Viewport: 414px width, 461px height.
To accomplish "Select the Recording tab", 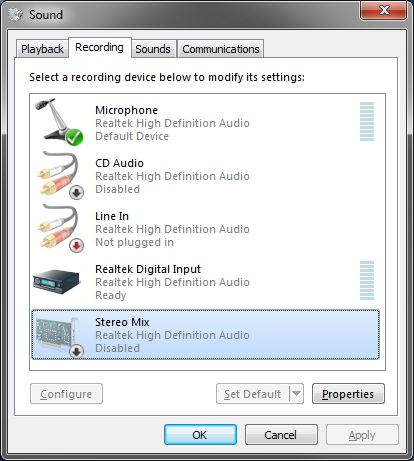I will [99, 47].
